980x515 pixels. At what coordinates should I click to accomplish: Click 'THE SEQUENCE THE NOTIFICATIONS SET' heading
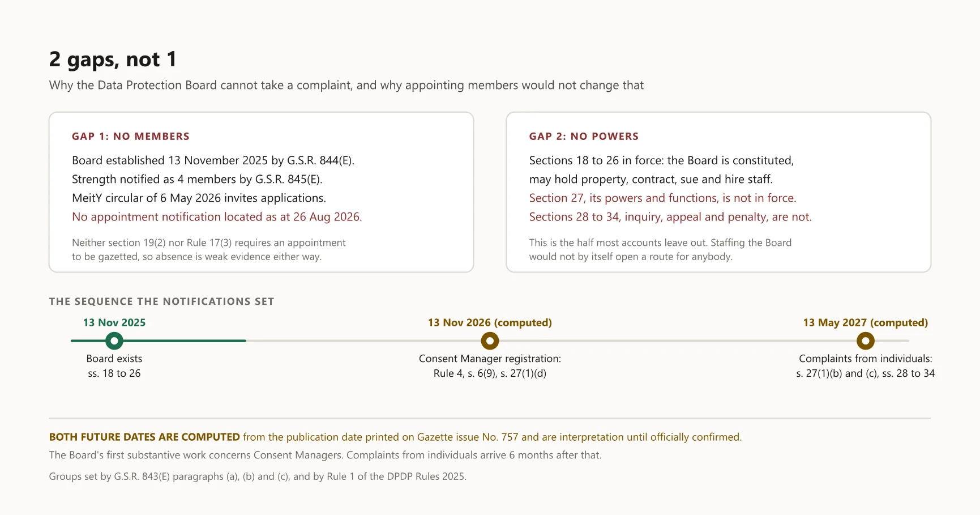click(x=161, y=301)
